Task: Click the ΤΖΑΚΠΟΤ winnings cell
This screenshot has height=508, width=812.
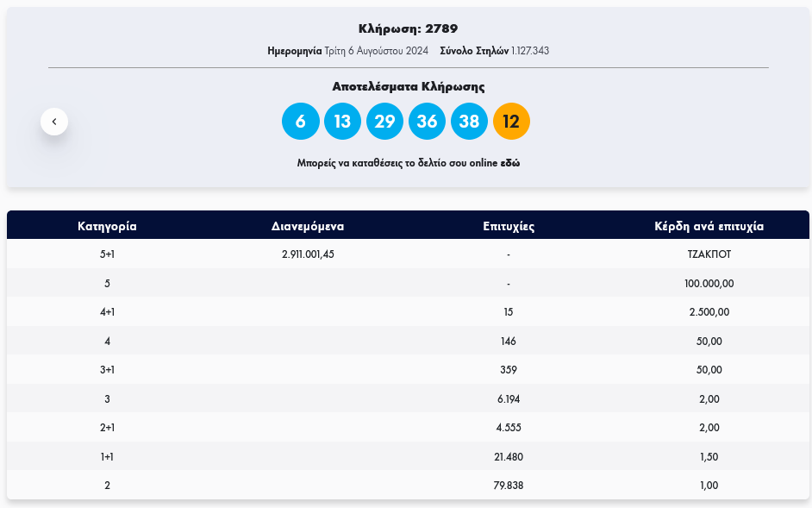Action: [709, 254]
